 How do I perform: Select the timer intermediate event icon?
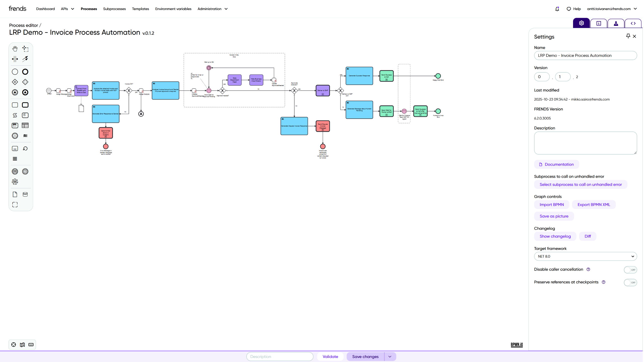25,171
